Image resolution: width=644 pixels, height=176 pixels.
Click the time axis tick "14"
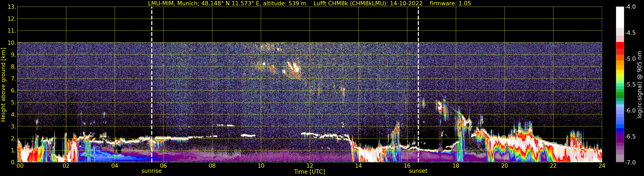pos(358,166)
